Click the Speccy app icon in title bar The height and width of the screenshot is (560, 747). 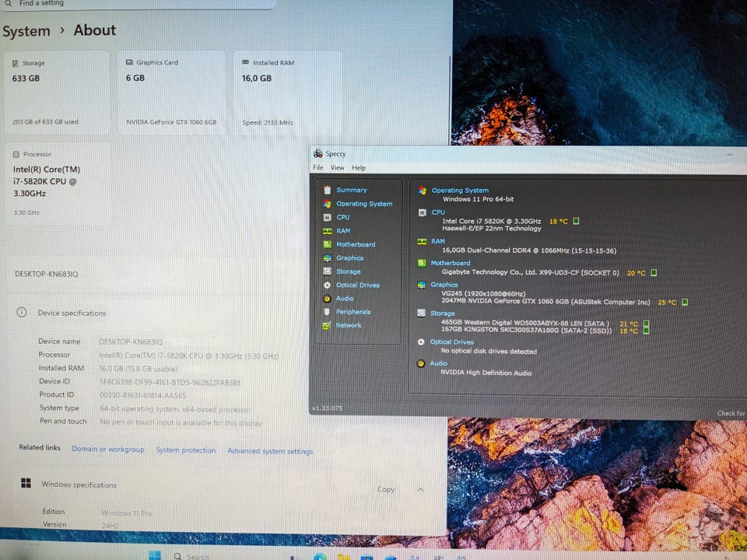tap(317, 153)
